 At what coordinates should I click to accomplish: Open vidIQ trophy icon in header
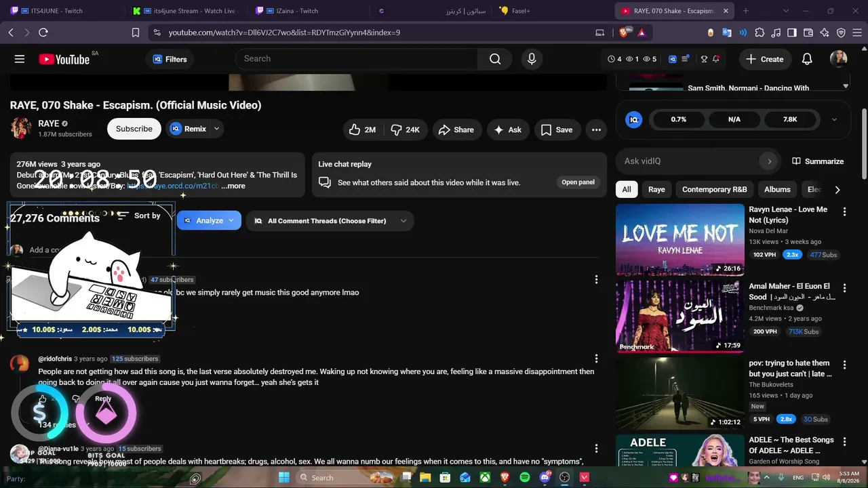pos(704,59)
